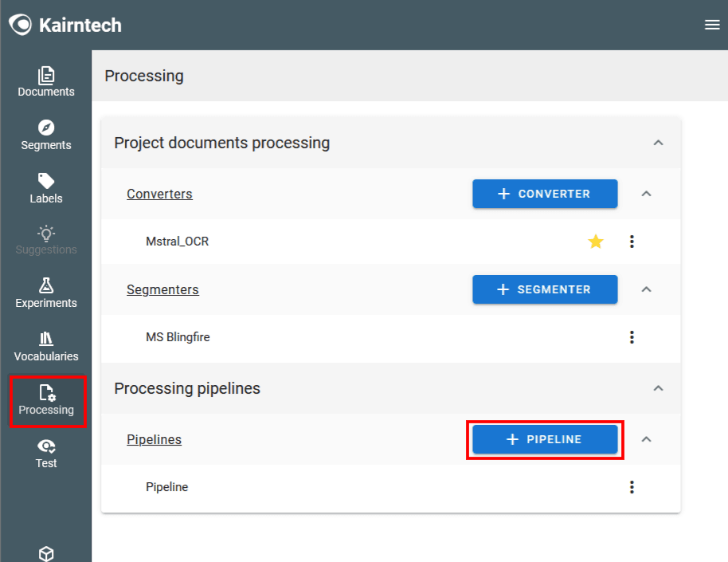Open three-dot menu for MS Blingfire

(632, 337)
